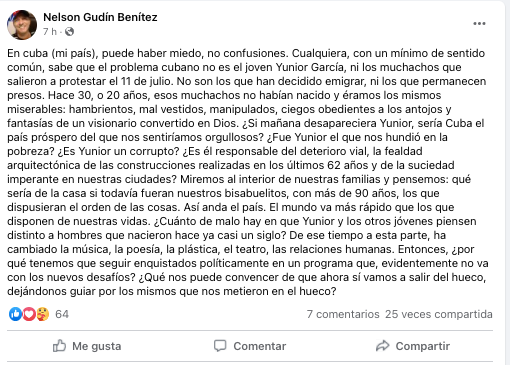Like the post with Me gusta
Viewport: 510px width, 365px height.
click(87, 346)
